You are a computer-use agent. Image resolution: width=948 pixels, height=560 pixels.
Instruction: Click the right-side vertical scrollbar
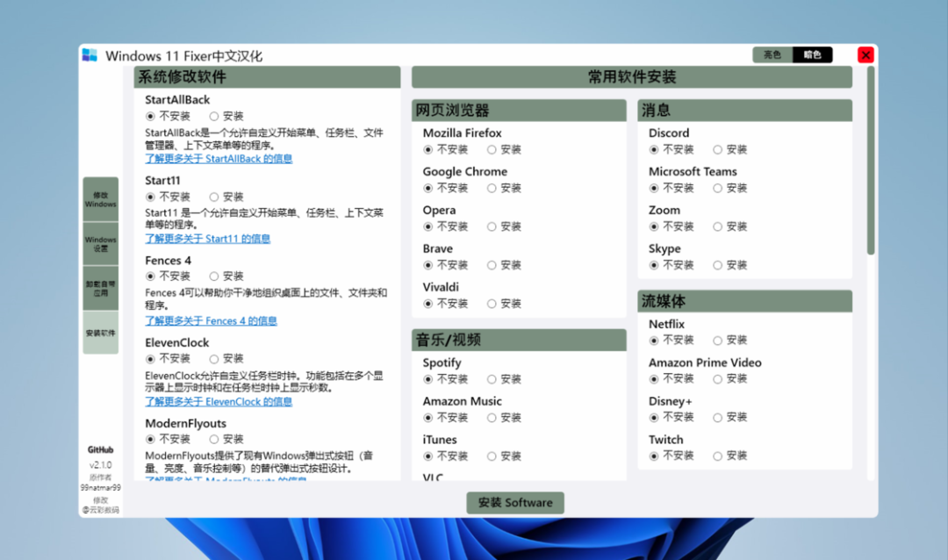point(871,160)
